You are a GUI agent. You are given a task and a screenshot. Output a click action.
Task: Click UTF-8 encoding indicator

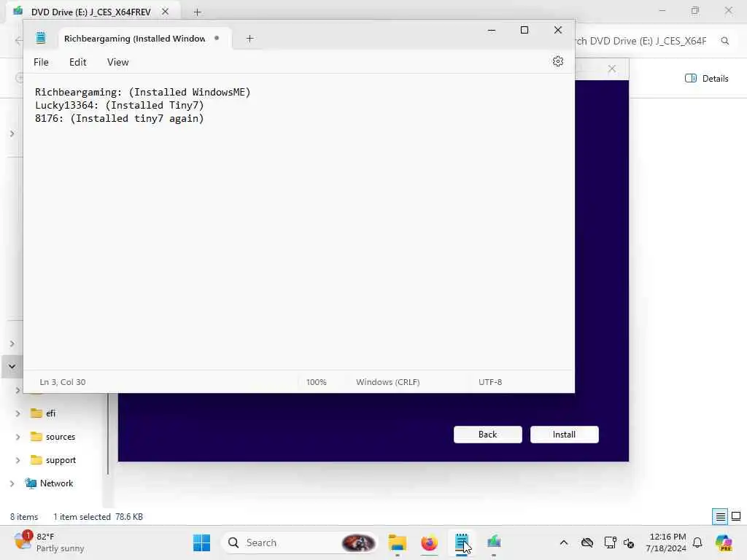tap(490, 382)
